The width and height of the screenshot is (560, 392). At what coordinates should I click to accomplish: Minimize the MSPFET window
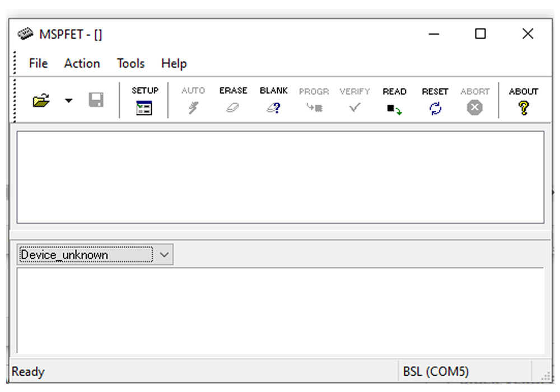[434, 34]
